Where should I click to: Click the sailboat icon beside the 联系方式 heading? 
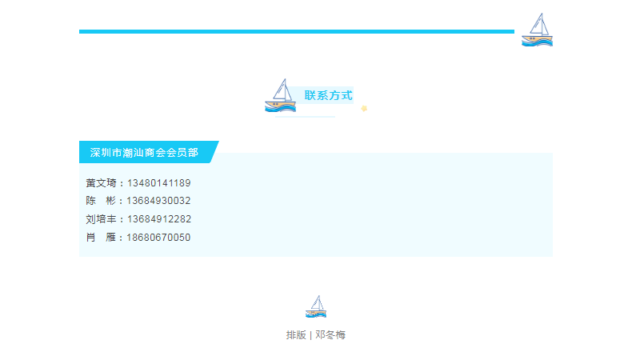(280, 96)
